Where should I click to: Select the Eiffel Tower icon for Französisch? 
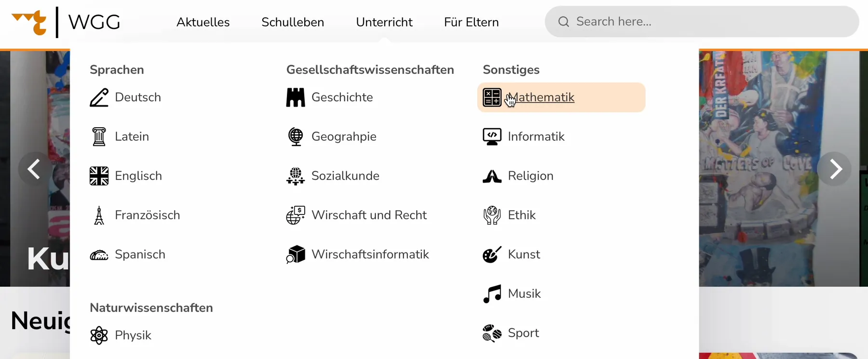99,215
